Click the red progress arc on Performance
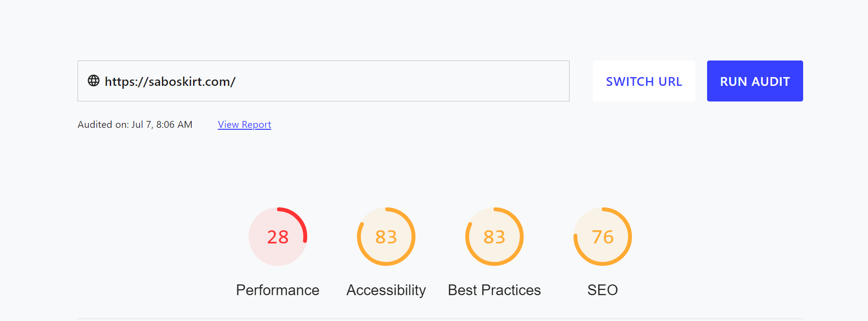Viewport: 868px width, 321px height. 298,217
